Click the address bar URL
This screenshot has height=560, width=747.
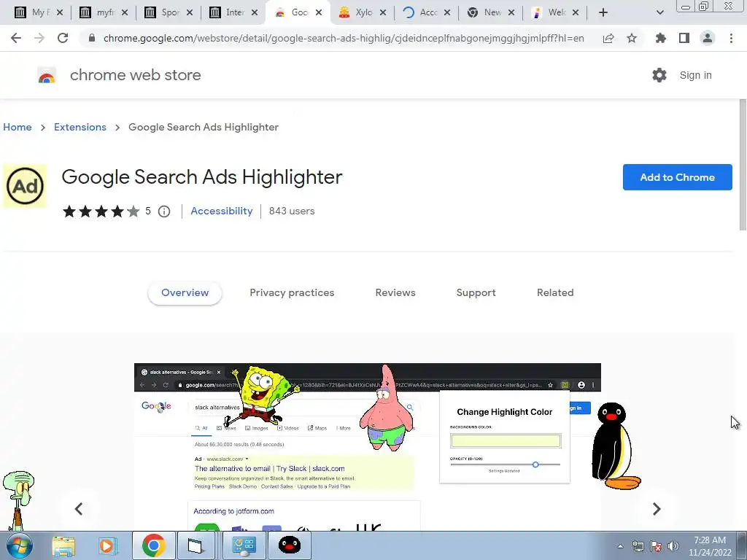pos(344,38)
